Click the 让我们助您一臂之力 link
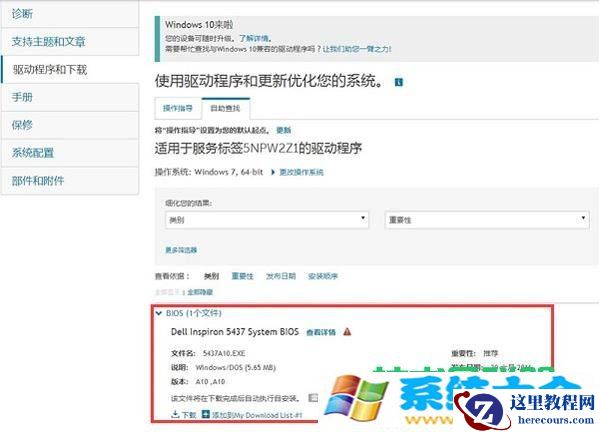600x432 pixels. [x=357, y=49]
